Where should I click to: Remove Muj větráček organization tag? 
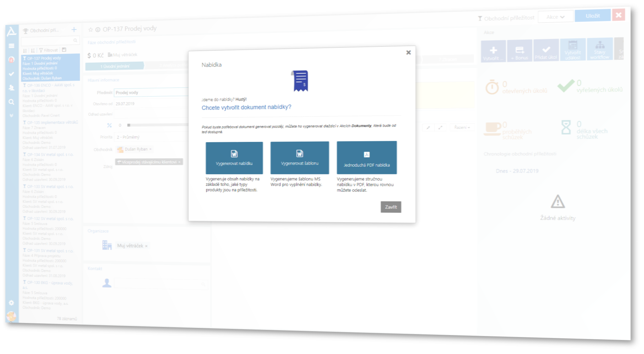[x=146, y=246]
